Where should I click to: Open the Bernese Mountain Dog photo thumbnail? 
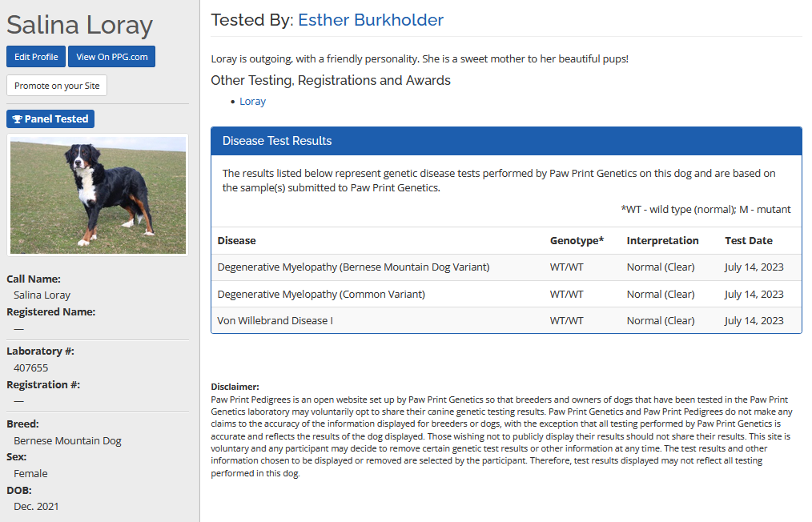coord(98,195)
